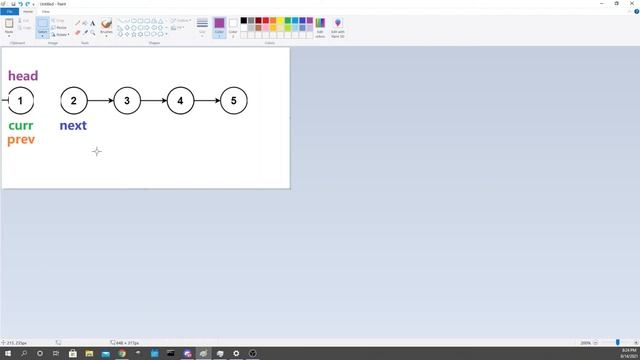Click the 'prev' label on canvas
The image size is (640, 360).
click(x=21, y=140)
